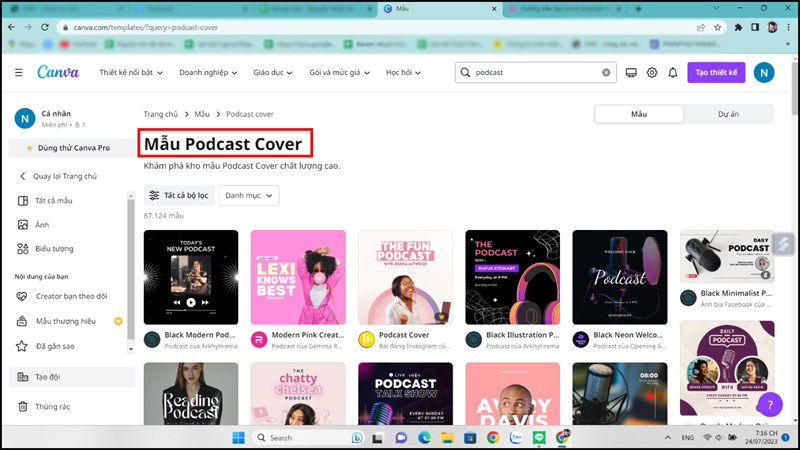The height and width of the screenshot is (450, 800).
Task: Expand the Học hỏi menu
Action: 403,72
